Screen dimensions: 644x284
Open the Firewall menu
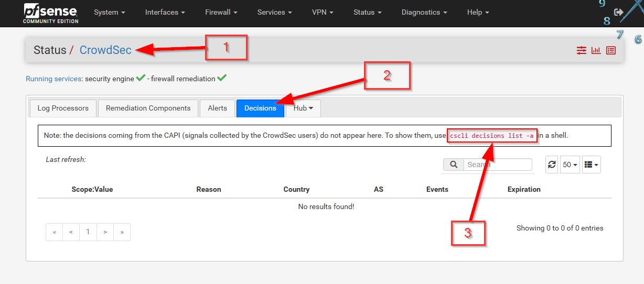tap(221, 12)
